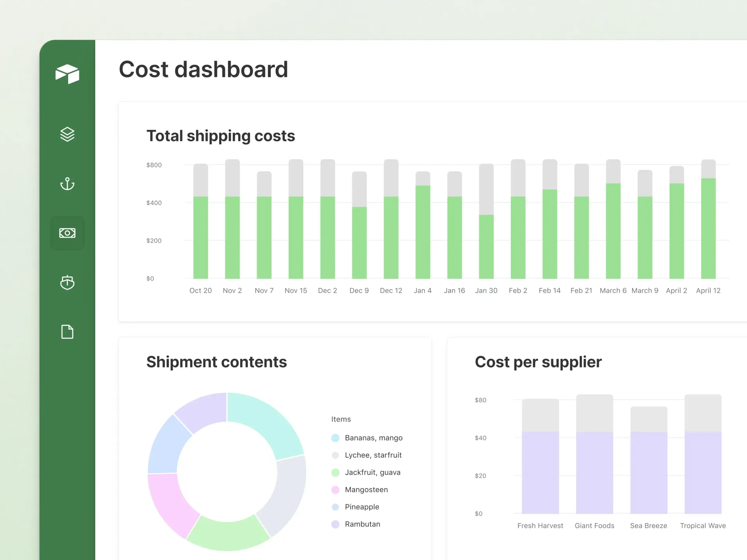Click the "Pineapple" legend label
The height and width of the screenshot is (560, 747).
point(362,507)
